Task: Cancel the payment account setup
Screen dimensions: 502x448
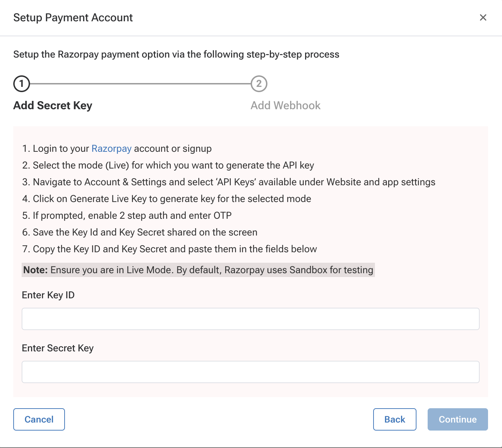Action: click(39, 419)
